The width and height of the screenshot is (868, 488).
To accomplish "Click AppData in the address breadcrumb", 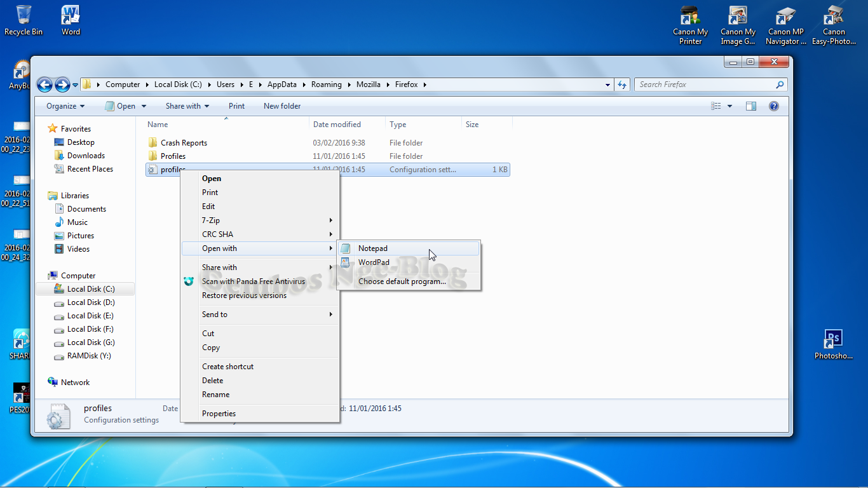I will coord(281,85).
